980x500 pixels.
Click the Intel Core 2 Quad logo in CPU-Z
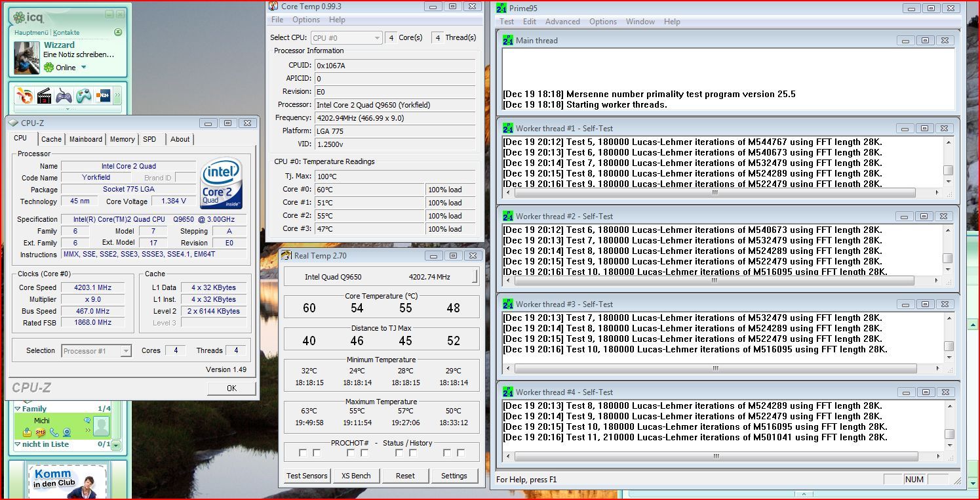(x=222, y=184)
